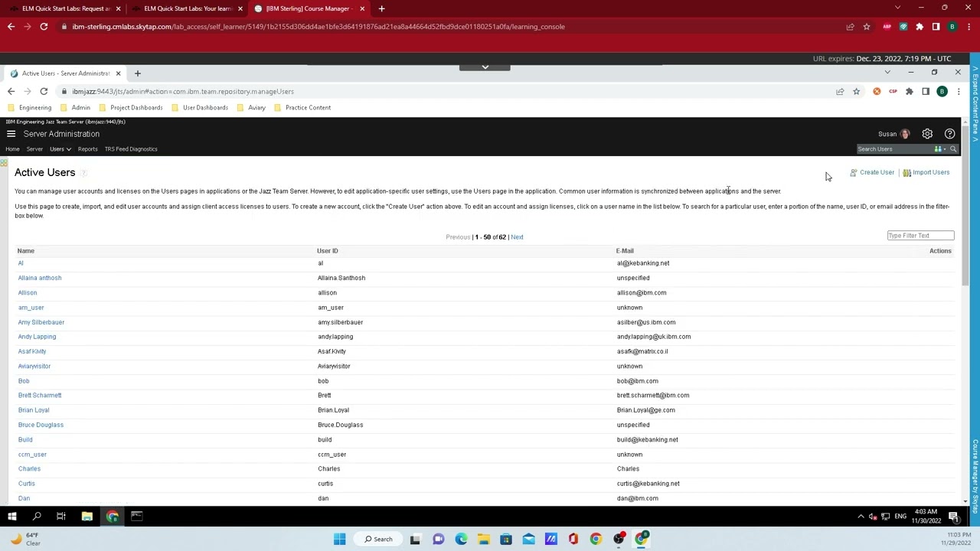Click Susan's user profile picture
Viewport: 980px width, 551px height.
[x=906, y=134]
